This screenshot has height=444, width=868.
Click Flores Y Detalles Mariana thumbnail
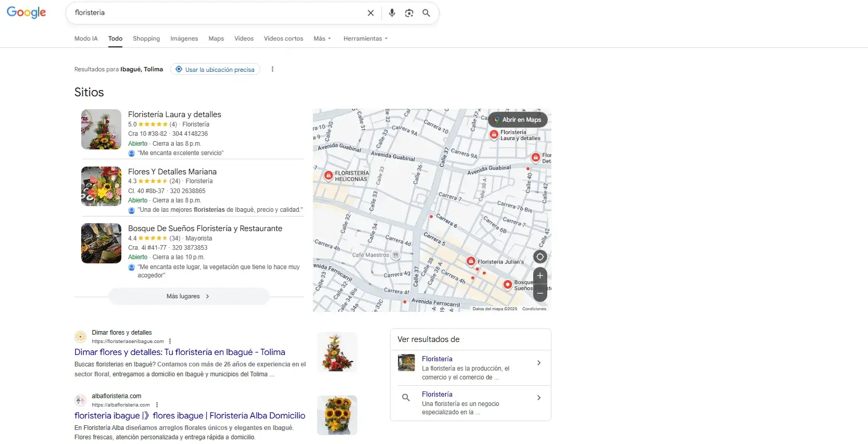101,186
